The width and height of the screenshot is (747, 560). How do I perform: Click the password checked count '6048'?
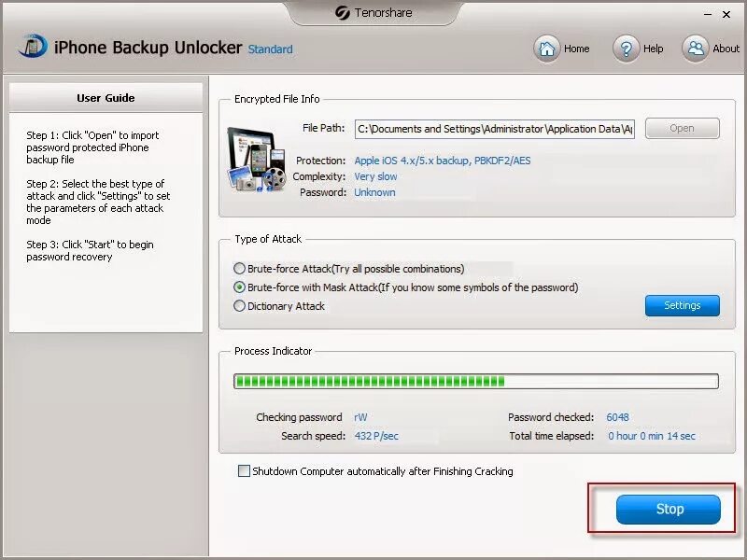pos(617,417)
